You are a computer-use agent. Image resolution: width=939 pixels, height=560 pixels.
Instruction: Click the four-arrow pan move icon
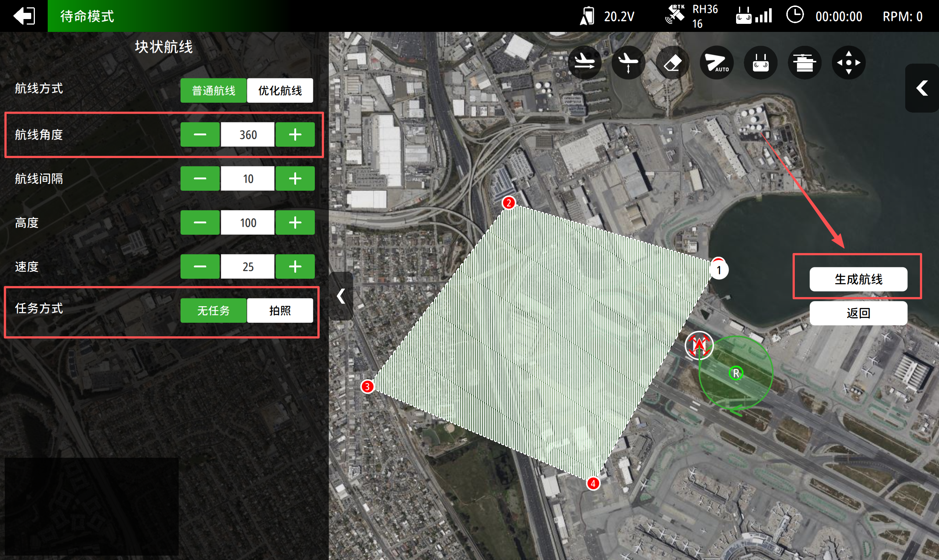[x=848, y=63]
